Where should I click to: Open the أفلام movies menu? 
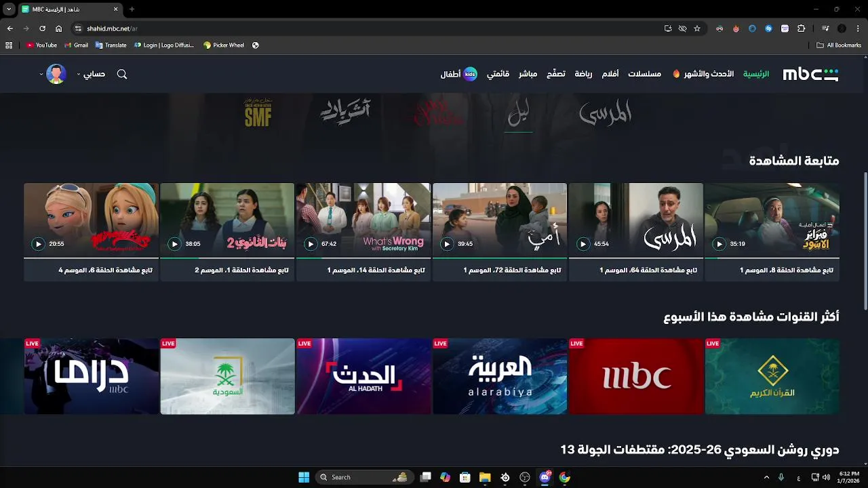[x=610, y=74]
